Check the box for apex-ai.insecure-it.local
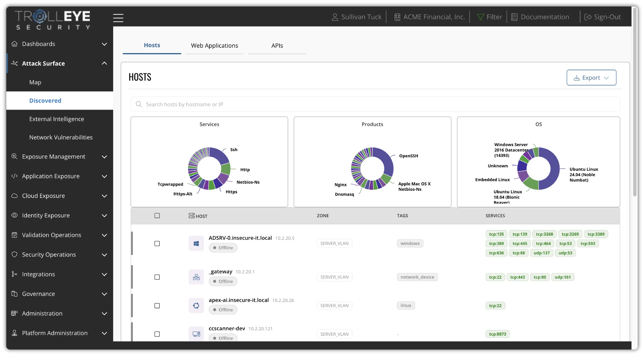 point(157,306)
